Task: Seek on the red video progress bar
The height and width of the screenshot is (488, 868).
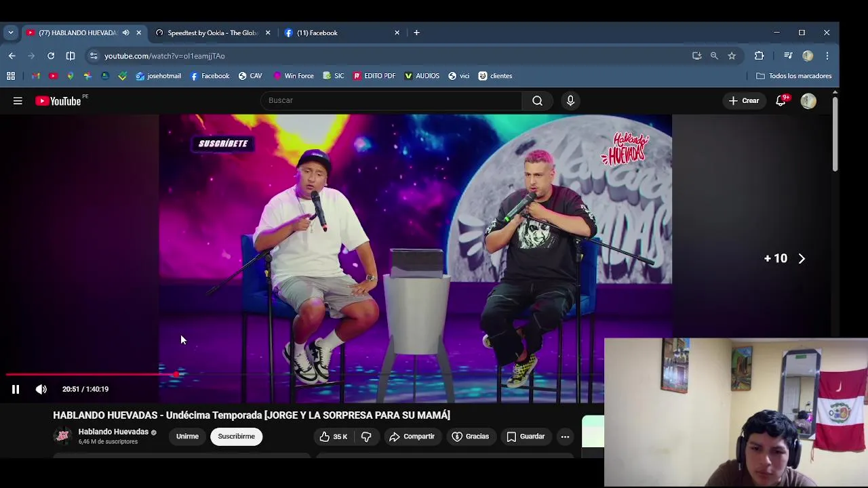Action: [91, 374]
